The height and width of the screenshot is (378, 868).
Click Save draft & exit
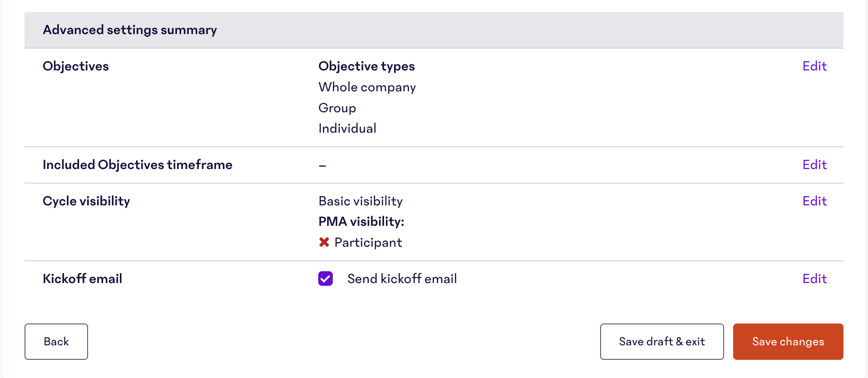(x=661, y=341)
